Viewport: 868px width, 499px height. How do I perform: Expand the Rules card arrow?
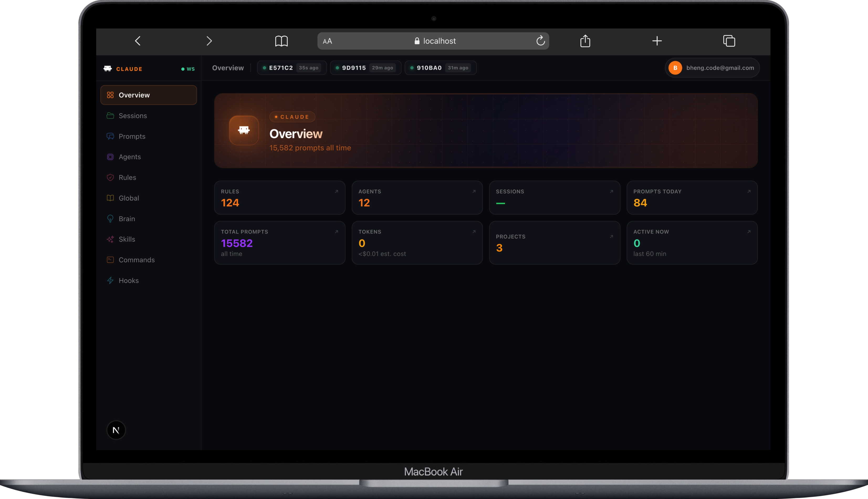tap(336, 191)
